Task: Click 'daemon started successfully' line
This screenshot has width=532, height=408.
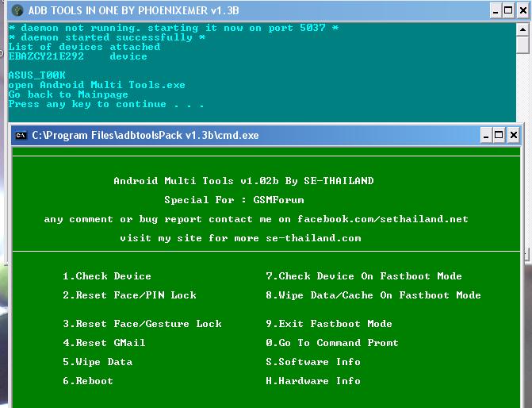Action: point(107,37)
